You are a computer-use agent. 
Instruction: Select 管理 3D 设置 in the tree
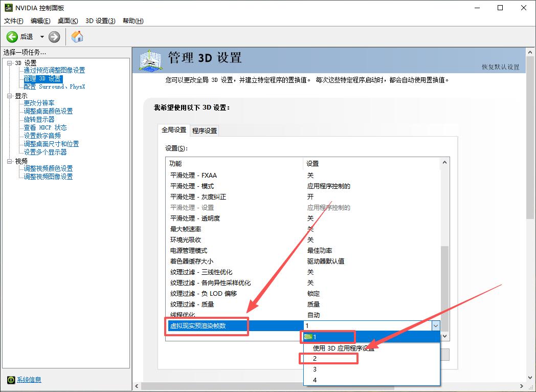point(42,78)
